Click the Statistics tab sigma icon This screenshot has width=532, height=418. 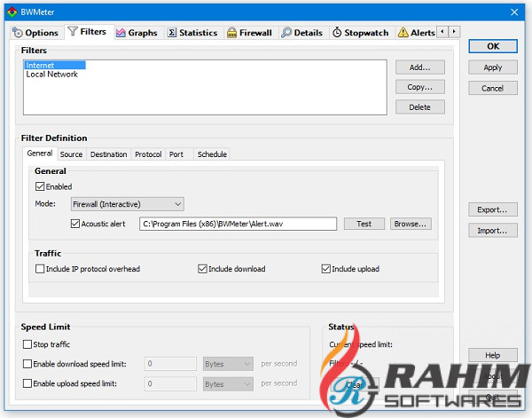pyautogui.click(x=172, y=33)
